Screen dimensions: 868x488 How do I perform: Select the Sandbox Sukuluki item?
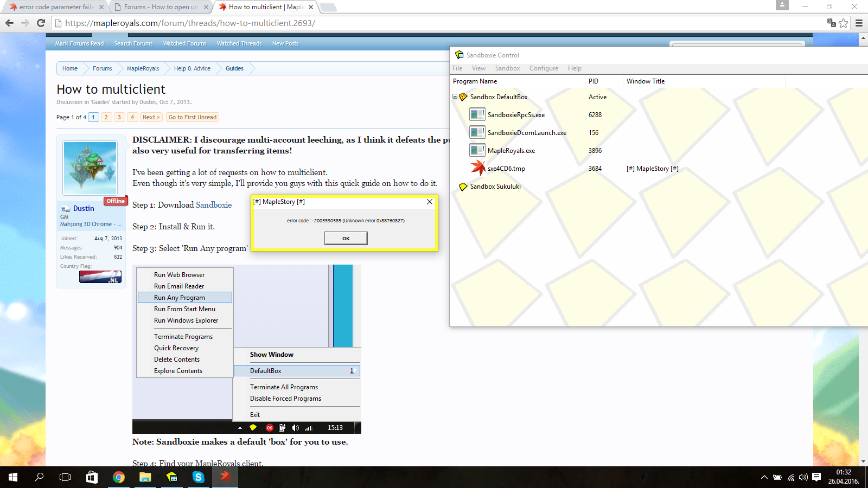point(495,187)
